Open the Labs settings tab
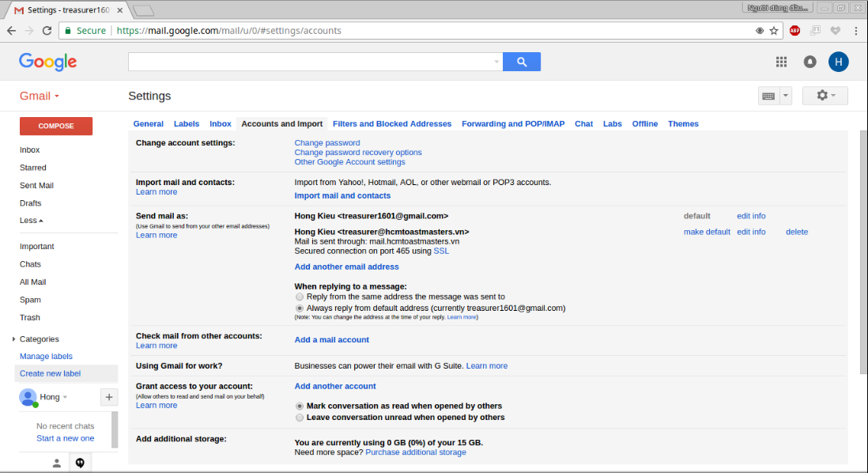868x473 pixels. point(612,124)
